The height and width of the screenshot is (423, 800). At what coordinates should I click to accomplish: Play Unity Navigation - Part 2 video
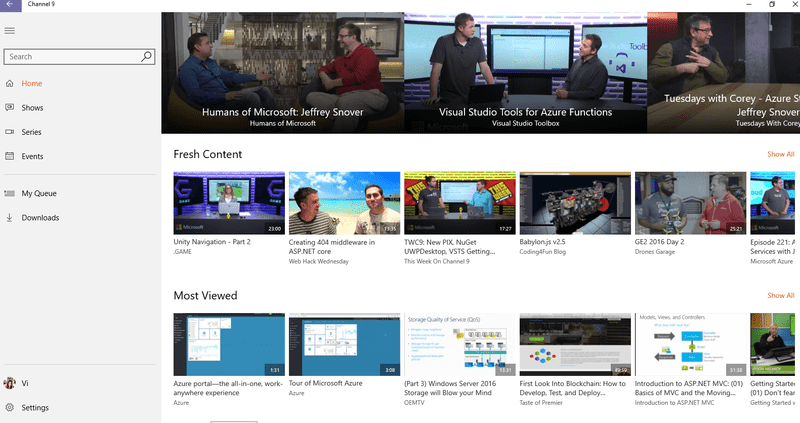coord(229,203)
